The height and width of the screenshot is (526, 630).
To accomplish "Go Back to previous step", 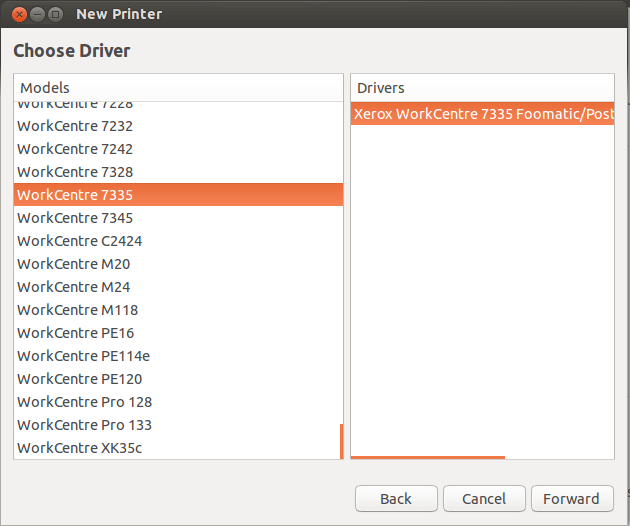I will pos(396,498).
